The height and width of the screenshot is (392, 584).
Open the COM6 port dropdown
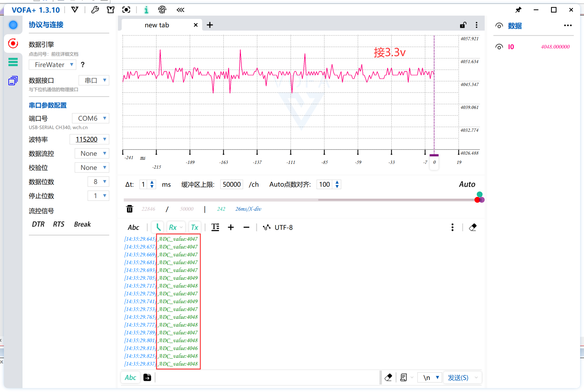pyautogui.click(x=91, y=118)
